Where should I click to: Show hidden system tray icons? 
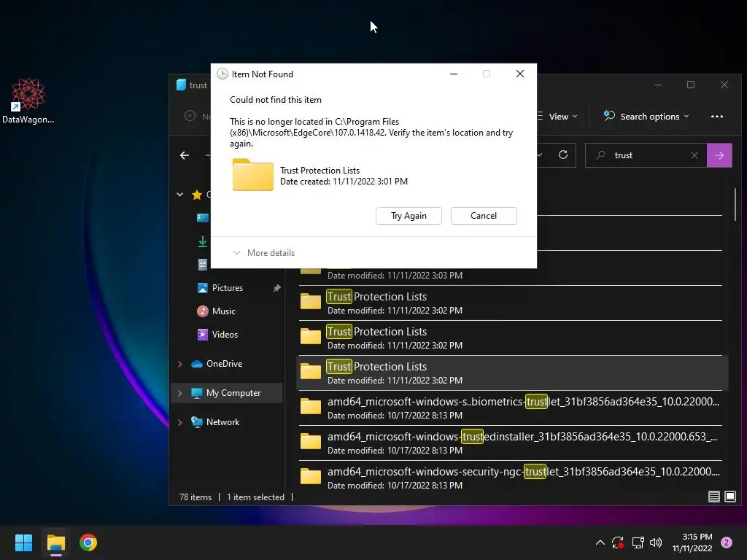click(x=600, y=542)
